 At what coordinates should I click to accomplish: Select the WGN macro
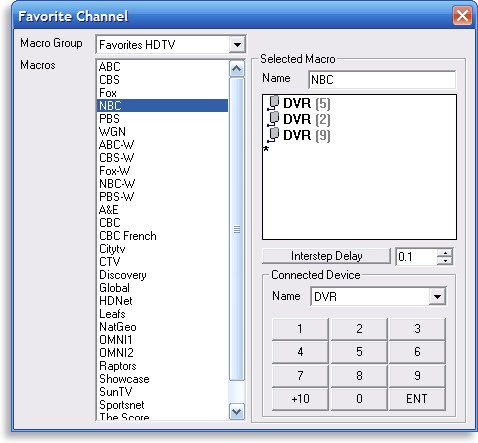162,132
